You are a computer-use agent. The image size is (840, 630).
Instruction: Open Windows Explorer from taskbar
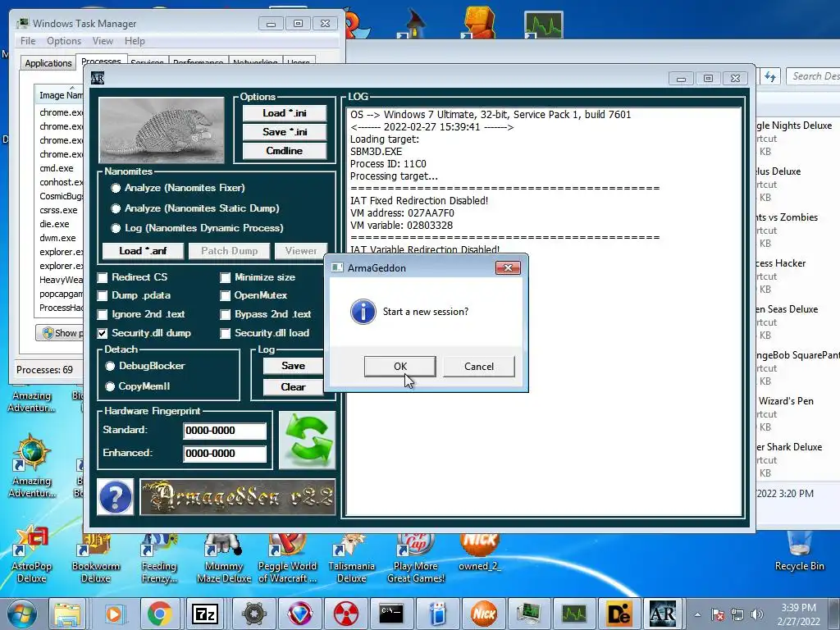(67, 614)
